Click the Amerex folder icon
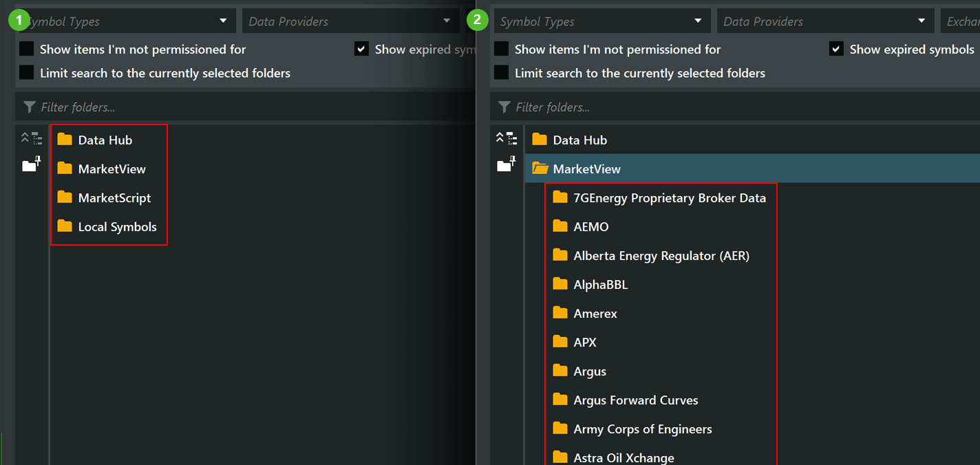The width and height of the screenshot is (980, 465). point(560,313)
